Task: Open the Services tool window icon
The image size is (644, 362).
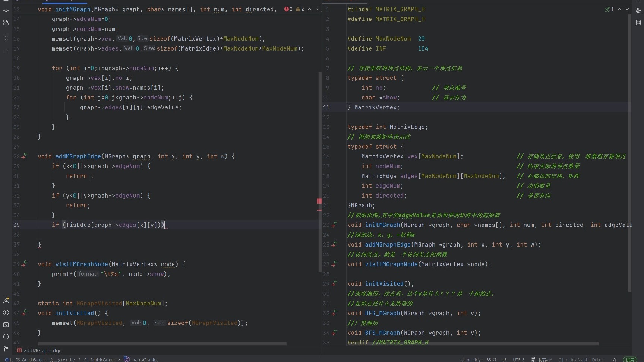Action: [6, 312]
